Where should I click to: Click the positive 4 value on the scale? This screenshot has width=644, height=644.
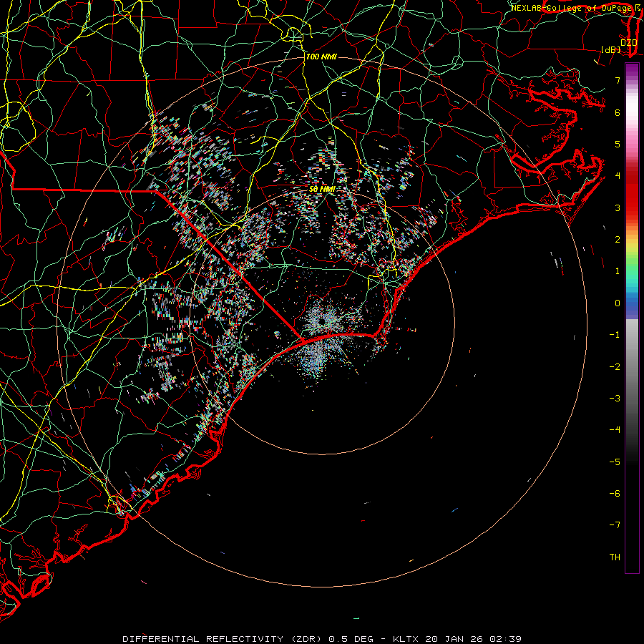(x=618, y=176)
